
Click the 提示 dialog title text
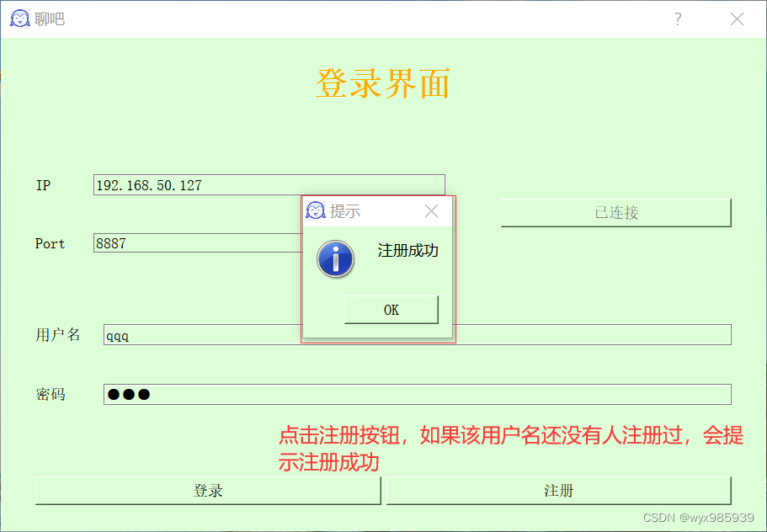(345, 211)
